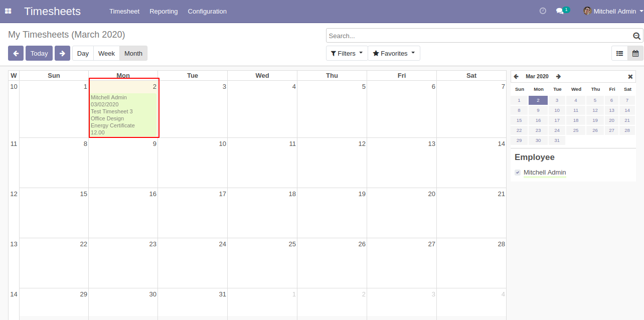The image size is (644, 320).
Task: Open the activities clock icon
Action: pyautogui.click(x=543, y=11)
